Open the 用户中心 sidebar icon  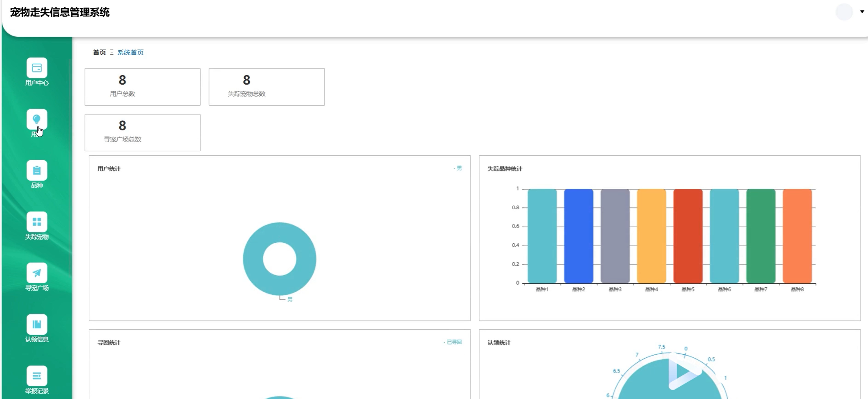pyautogui.click(x=37, y=68)
